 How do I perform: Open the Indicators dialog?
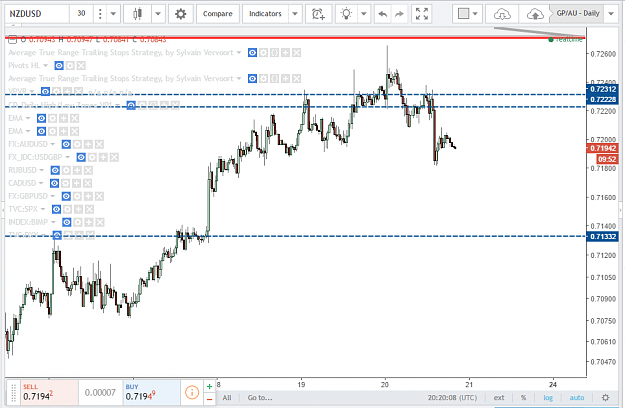265,14
